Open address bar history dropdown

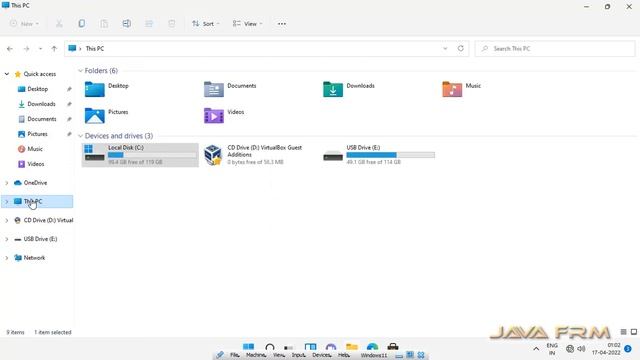click(x=445, y=48)
